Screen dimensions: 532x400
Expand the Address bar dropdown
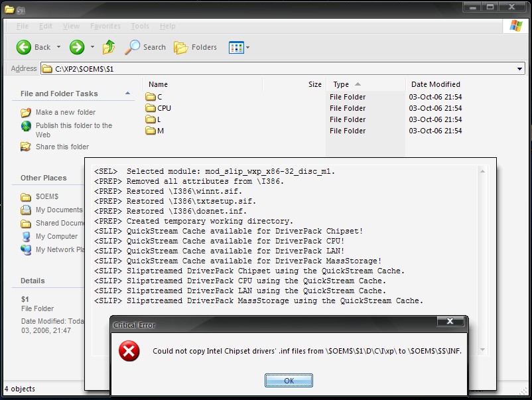[519, 69]
